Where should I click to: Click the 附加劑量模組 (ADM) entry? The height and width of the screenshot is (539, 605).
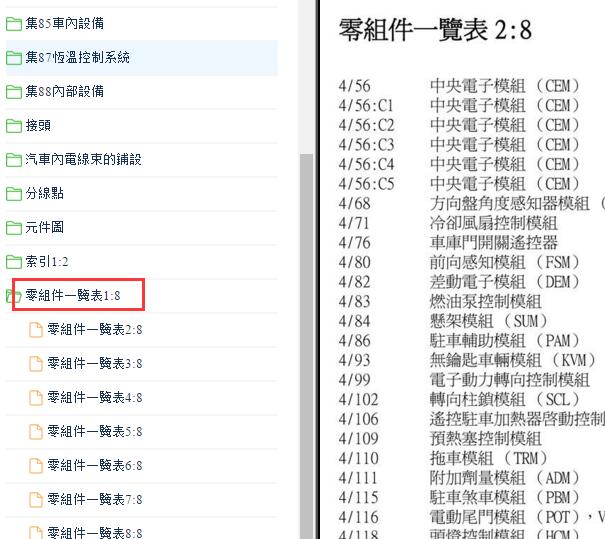[x=505, y=478]
